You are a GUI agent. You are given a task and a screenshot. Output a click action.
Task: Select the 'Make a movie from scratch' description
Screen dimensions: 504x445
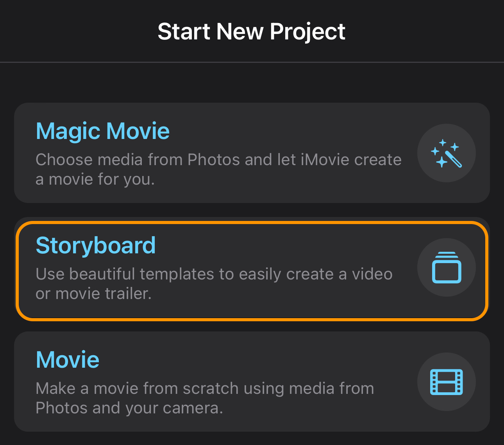point(205,398)
